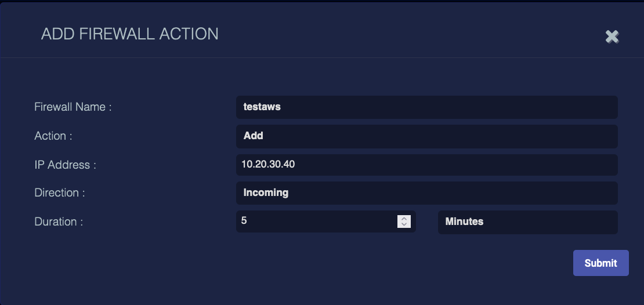This screenshot has width=644, height=305.
Task: Click the 'Action :' label
Action: [x=53, y=136]
